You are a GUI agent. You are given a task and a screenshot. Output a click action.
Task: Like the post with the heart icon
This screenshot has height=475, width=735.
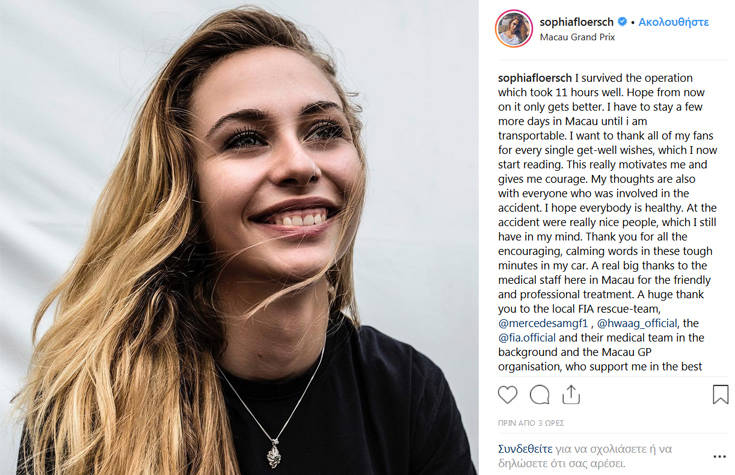click(x=508, y=394)
